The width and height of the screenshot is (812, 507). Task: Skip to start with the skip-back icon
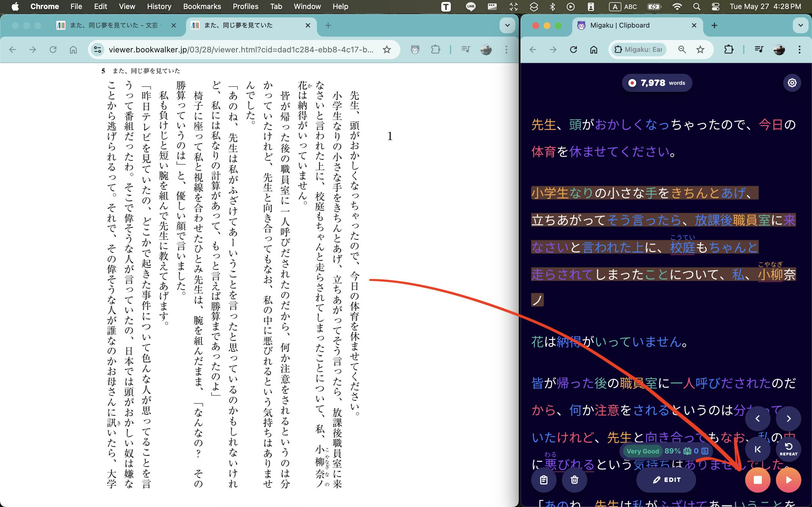pyautogui.click(x=758, y=449)
